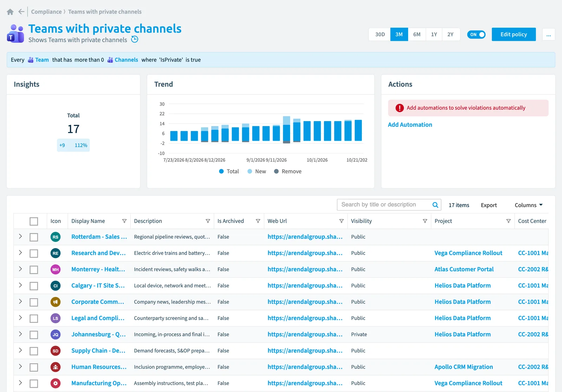Export the items list
562x392 pixels.
tap(489, 205)
